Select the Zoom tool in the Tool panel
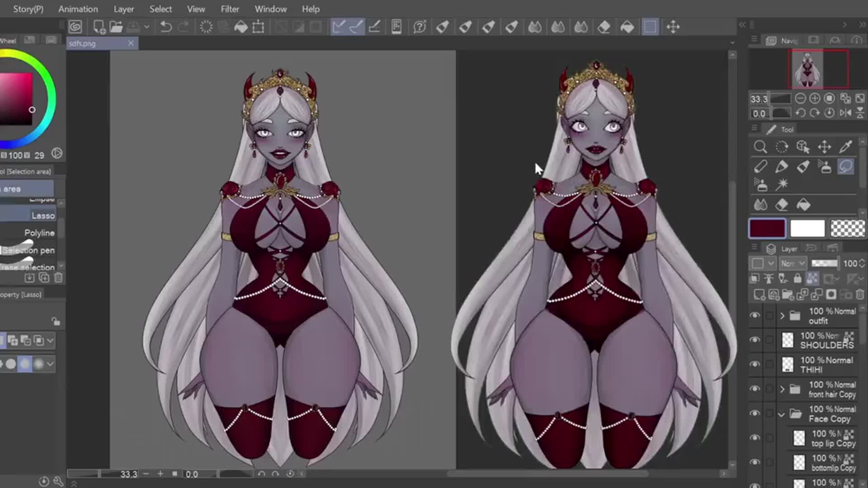The width and height of the screenshot is (868, 488). click(x=760, y=147)
